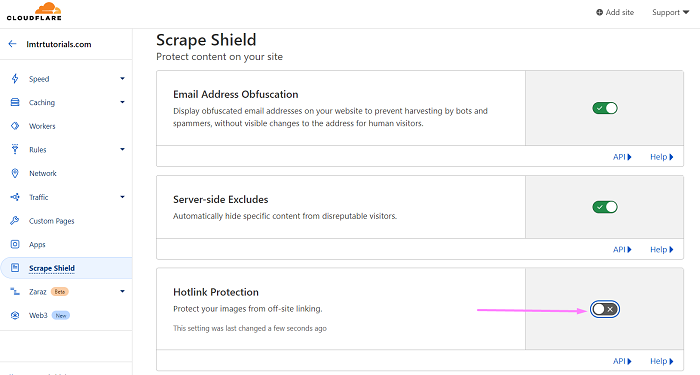Viewport: 700px width, 375px height.
Task: Click the Web3 icon in the sidebar
Action: click(x=15, y=315)
